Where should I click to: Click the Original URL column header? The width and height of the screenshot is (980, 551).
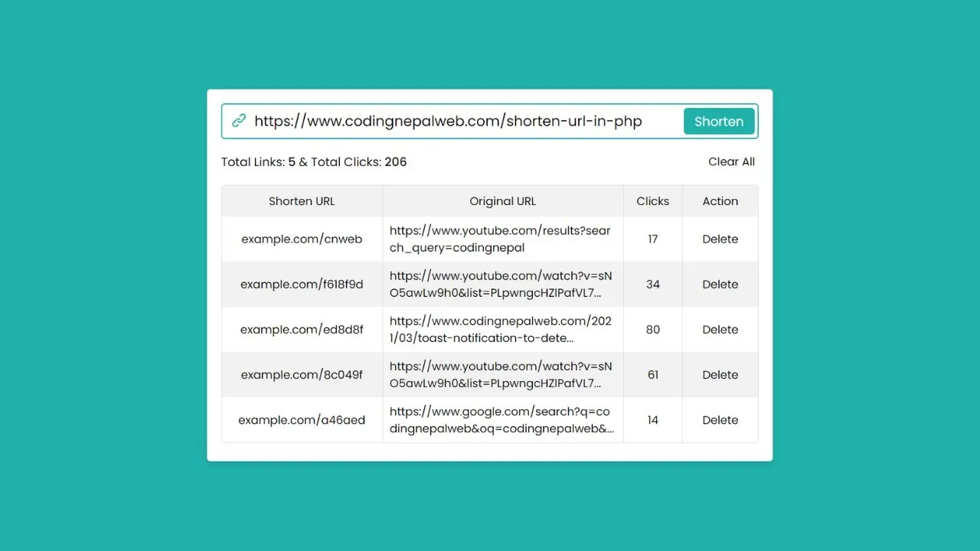pos(503,201)
